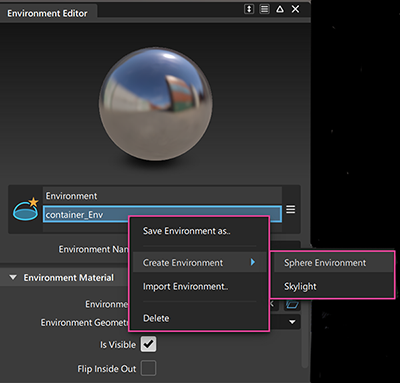Image resolution: width=400 pixels, height=383 pixels.
Task: Open the panel list-menu icon in title bar
Action: tap(265, 9)
